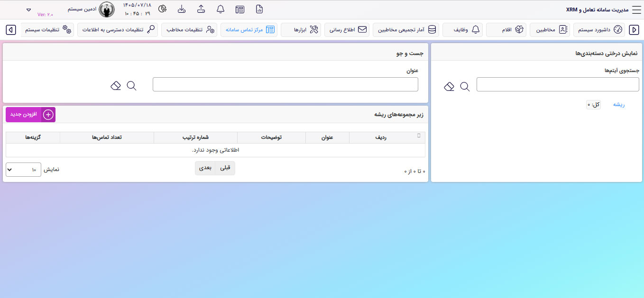
Task: Open مخاطبین menu tab
Action: point(550,30)
